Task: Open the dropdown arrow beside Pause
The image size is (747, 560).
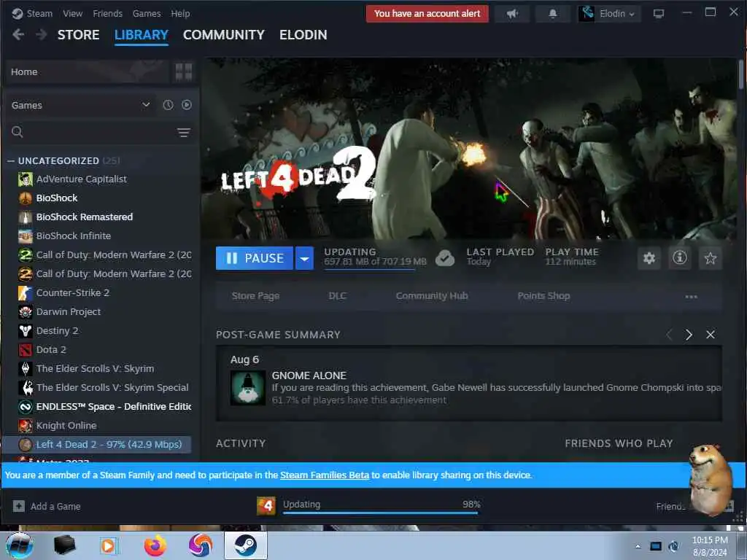Action: pyautogui.click(x=304, y=258)
